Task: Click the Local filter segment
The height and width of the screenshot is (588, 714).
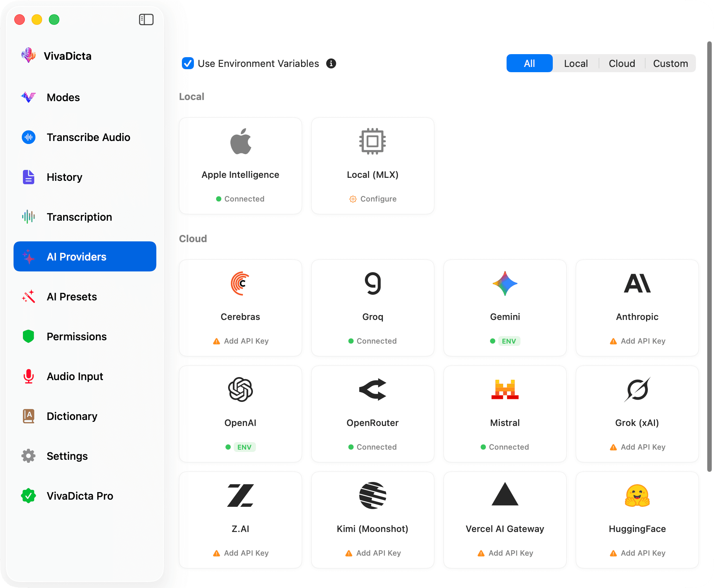Action: coord(575,63)
